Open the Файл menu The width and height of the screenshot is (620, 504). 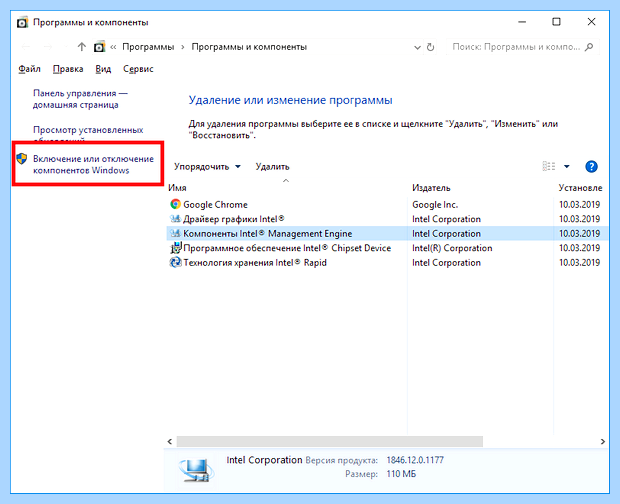pos(29,69)
